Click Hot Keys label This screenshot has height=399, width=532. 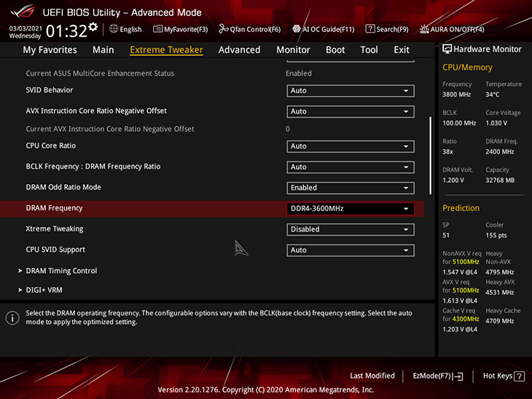[x=498, y=376]
